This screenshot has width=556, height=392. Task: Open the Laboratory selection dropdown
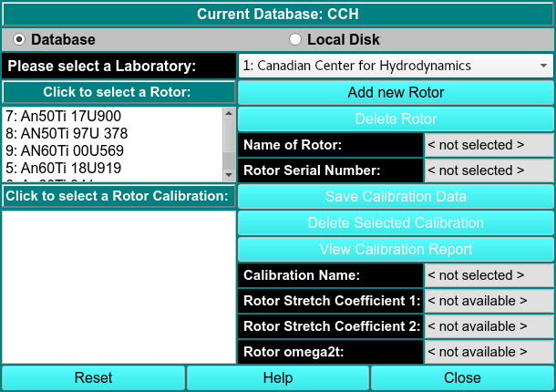[396, 67]
